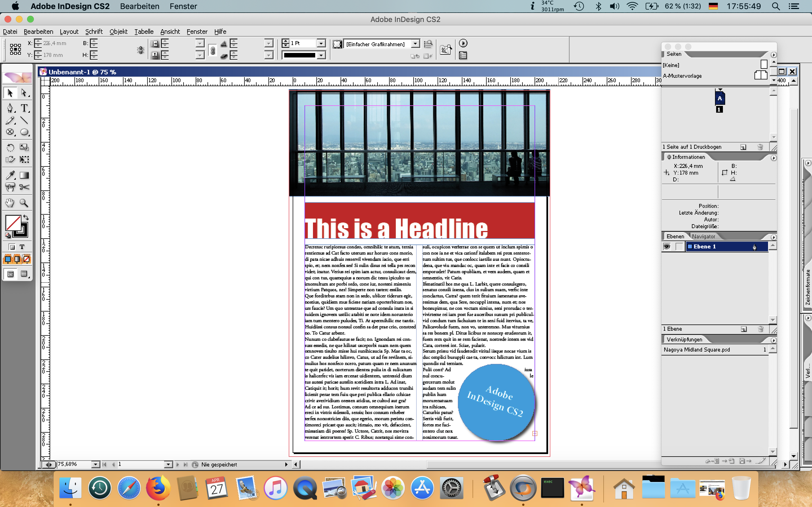Select the Hand tool
The image size is (812, 507).
coord(9,203)
